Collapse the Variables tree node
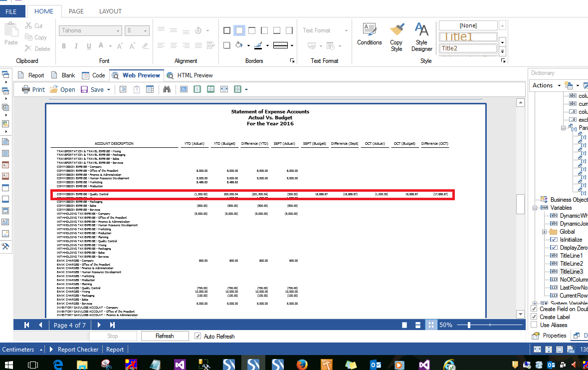588x370 pixels. point(535,208)
